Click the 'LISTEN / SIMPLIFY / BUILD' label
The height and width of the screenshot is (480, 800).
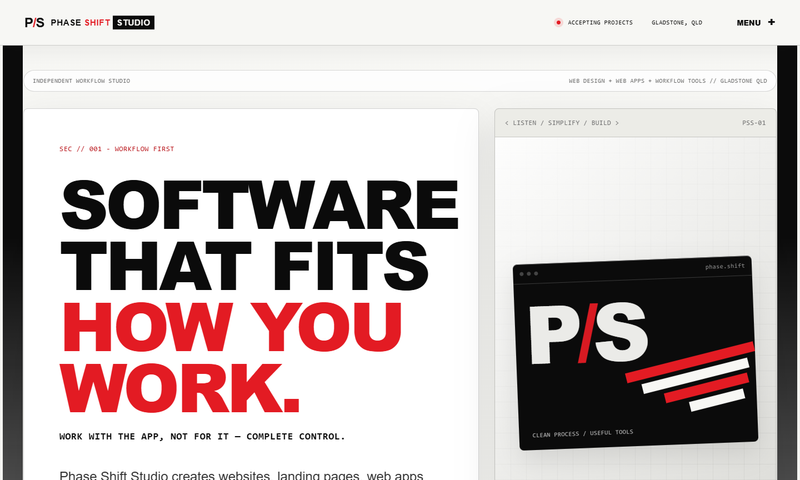(x=562, y=123)
